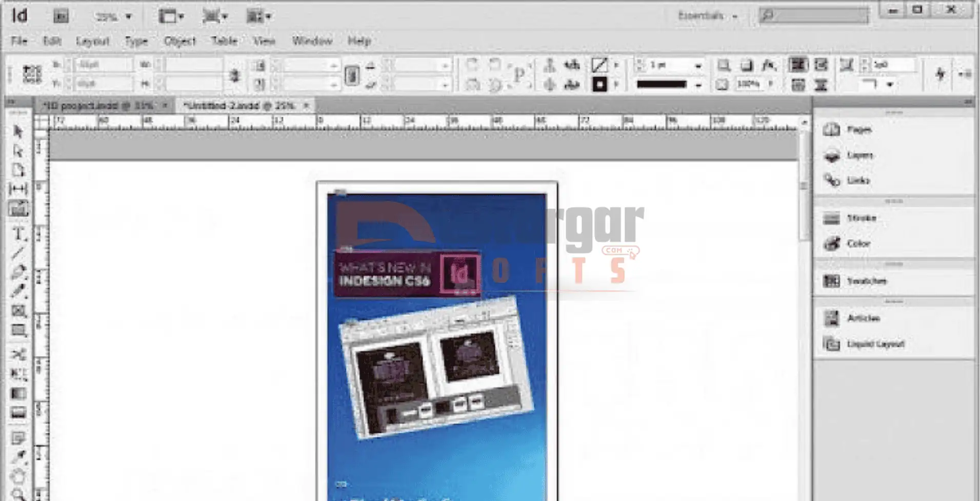Open the Window menu

point(312,41)
